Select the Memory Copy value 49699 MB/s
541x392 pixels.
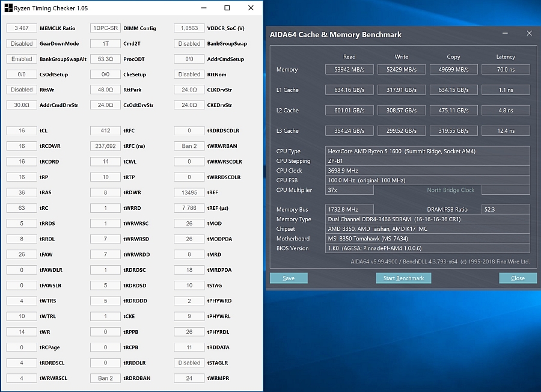[453, 69]
